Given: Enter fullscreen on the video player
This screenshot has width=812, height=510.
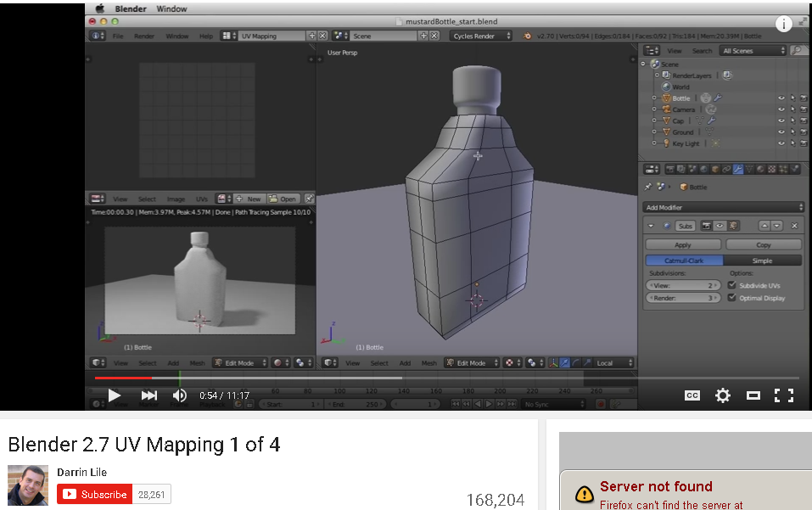Looking at the screenshot, I should tap(784, 395).
